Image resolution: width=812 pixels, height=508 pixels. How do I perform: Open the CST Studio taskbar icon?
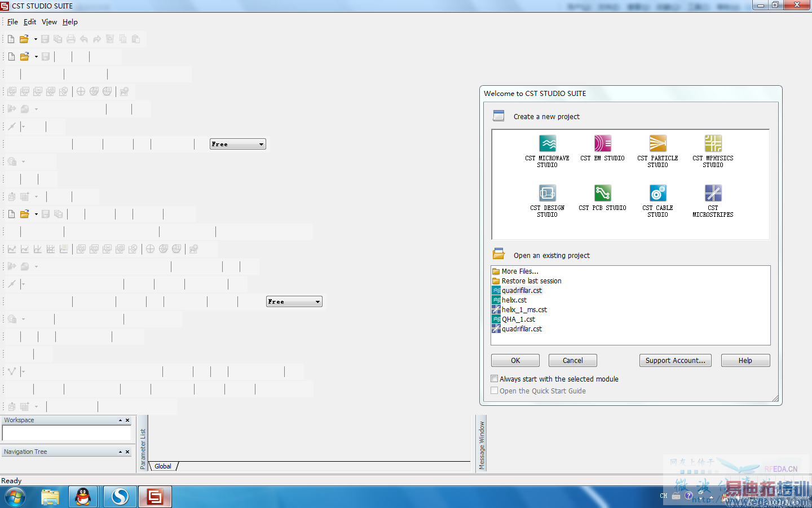coord(155,497)
